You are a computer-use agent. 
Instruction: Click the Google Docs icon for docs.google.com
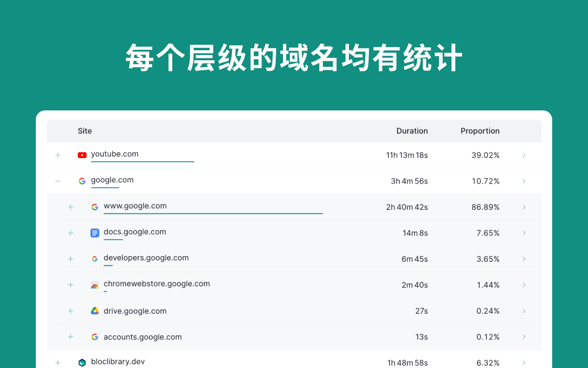tap(95, 233)
